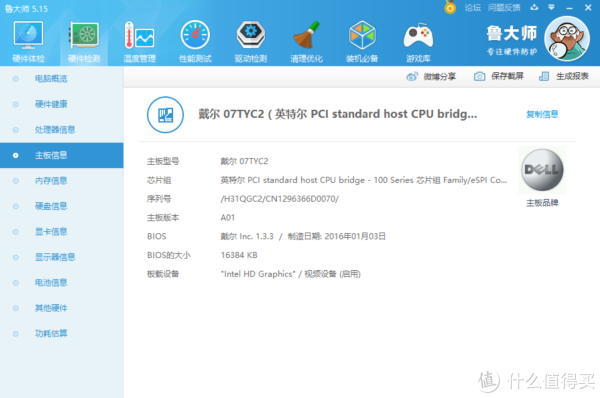Click the 芯片组 100 Series chipset value
This screenshot has height=398, width=600.
pyautogui.click(x=364, y=180)
